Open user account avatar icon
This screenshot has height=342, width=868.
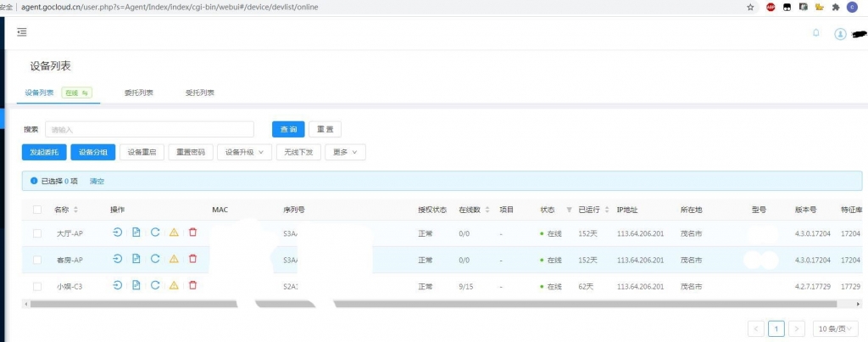(840, 34)
